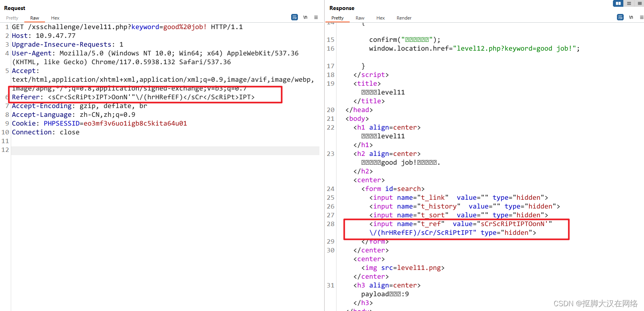Click the img src=level11.png line

(x=403, y=268)
